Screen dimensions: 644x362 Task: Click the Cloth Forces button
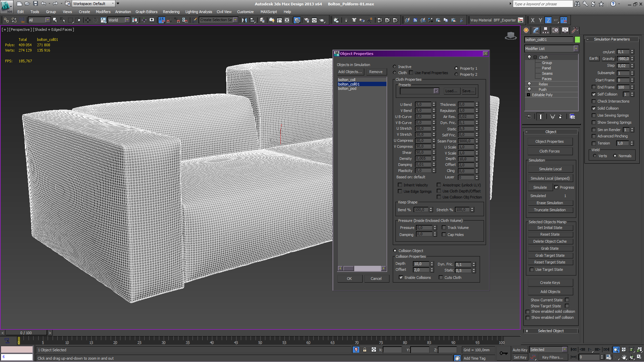tap(550, 151)
